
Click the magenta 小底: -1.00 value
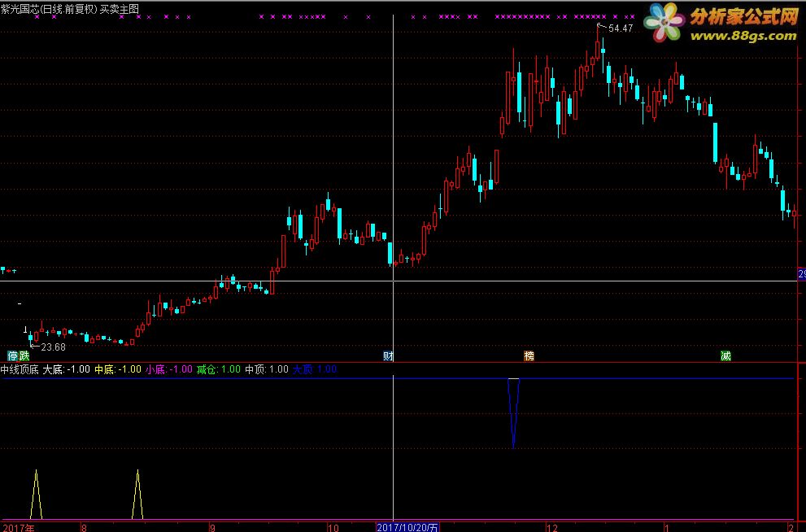(168, 369)
